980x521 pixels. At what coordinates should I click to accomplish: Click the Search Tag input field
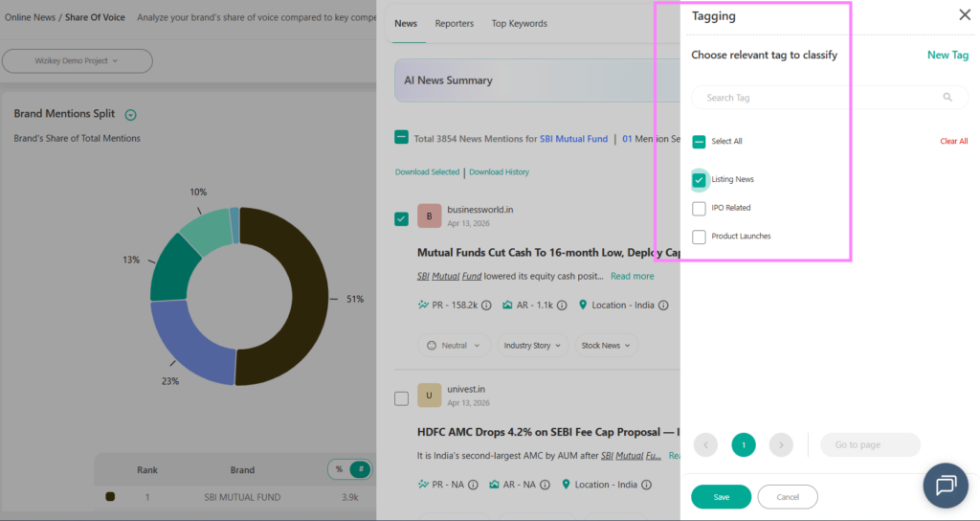point(813,98)
